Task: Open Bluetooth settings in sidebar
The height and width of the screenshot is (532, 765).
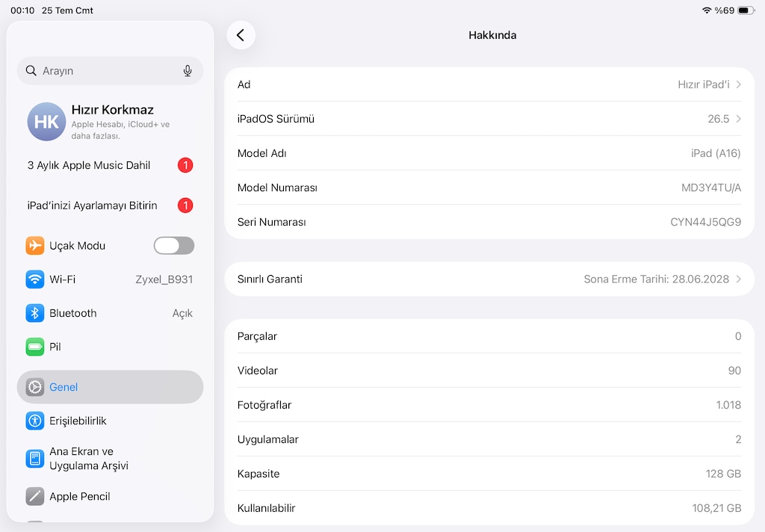Action: (x=111, y=313)
